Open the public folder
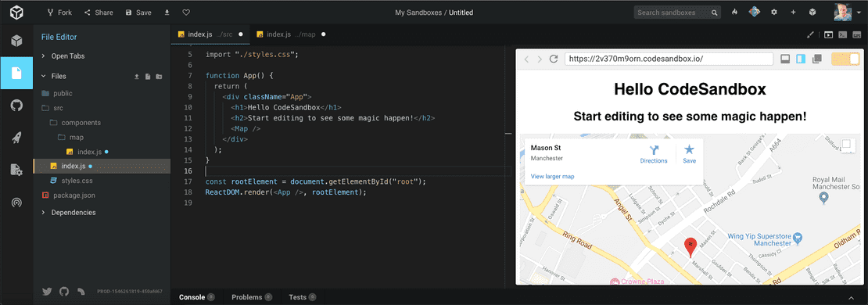The width and height of the screenshot is (868, 305). coord(102,94)
